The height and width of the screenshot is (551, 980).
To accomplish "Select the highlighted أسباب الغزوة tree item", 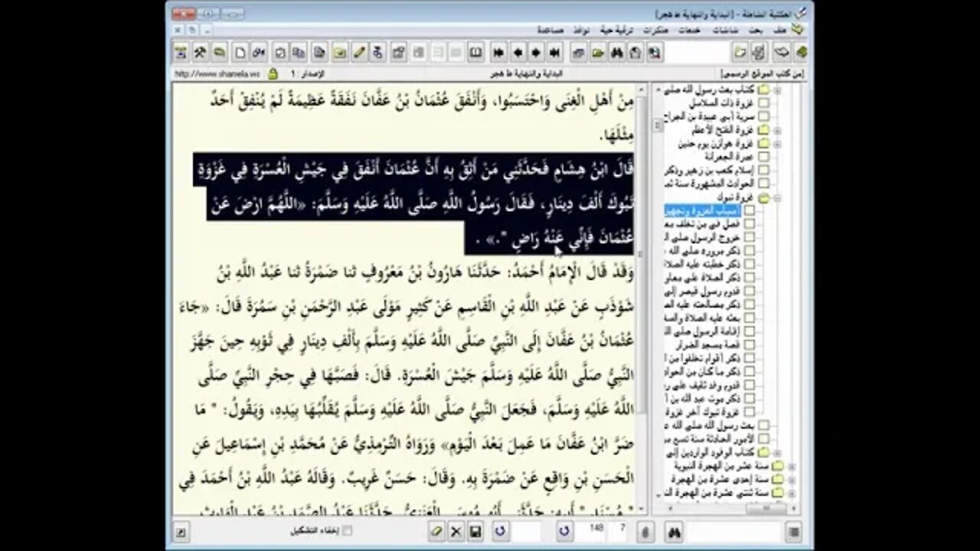I will coord(703,210).
